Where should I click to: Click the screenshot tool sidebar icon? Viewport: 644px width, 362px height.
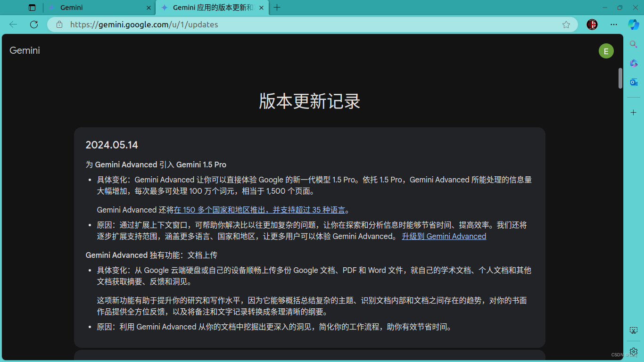click(634, 330)
